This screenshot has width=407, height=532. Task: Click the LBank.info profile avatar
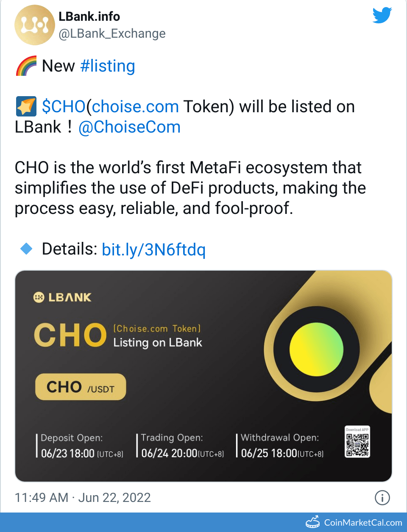[x=35, y=25]
